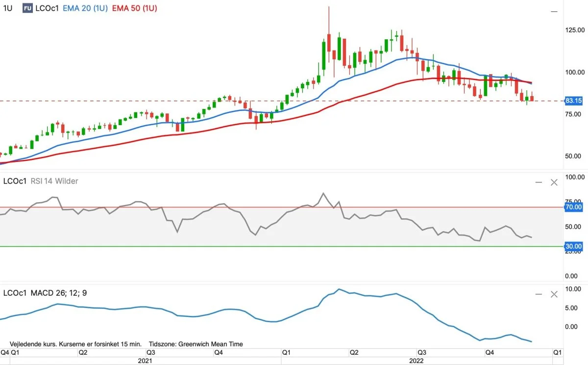Remove the MACD 26; 12; 9 panel
Viewport: 588px width, 365px height.
tap(554, 294)
